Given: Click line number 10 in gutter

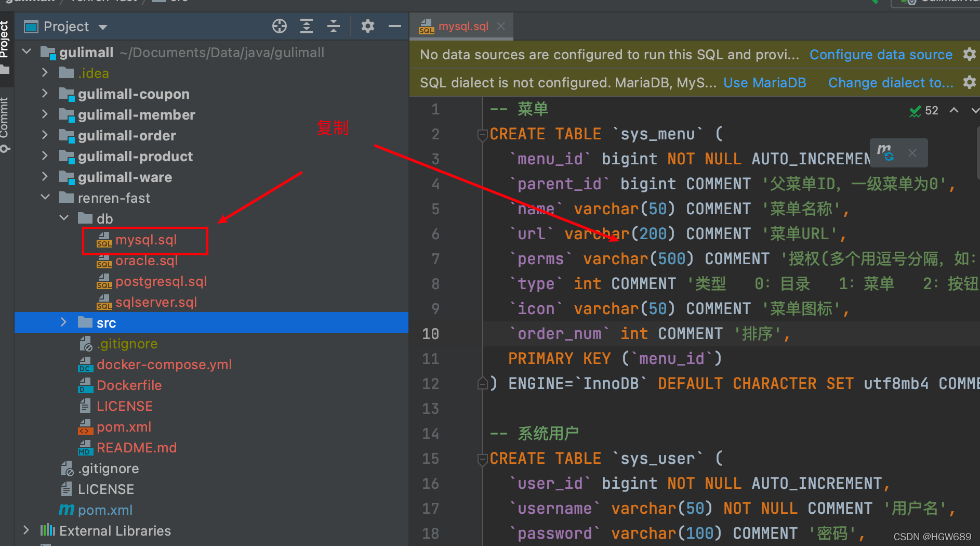Looking at the screenshot, I should tap(430, 334).
